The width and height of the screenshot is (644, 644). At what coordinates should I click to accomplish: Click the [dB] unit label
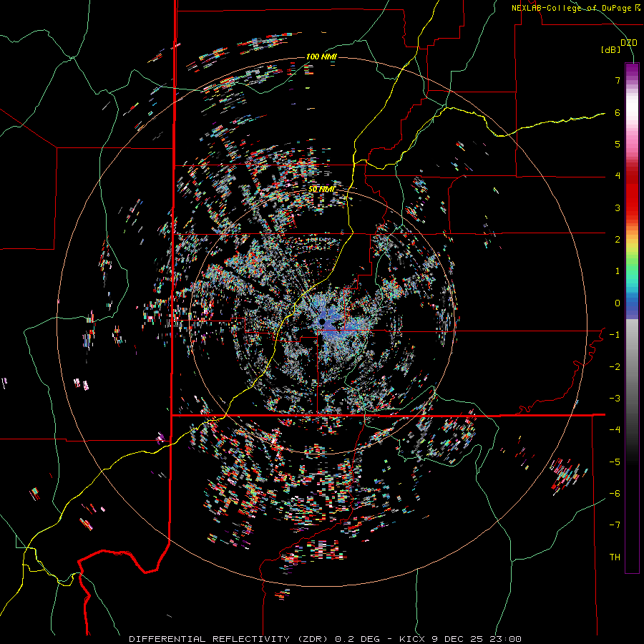point(611,50)
